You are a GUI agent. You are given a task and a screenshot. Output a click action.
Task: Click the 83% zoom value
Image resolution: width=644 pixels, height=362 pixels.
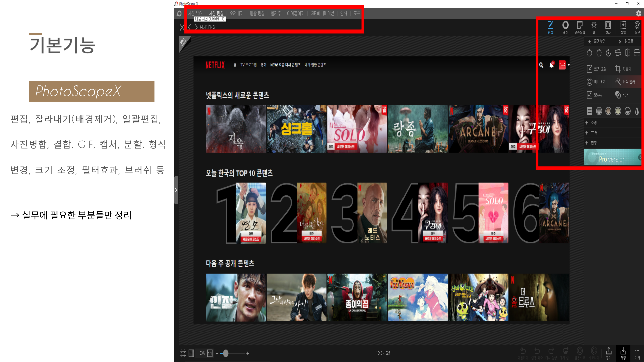(202, 353)
